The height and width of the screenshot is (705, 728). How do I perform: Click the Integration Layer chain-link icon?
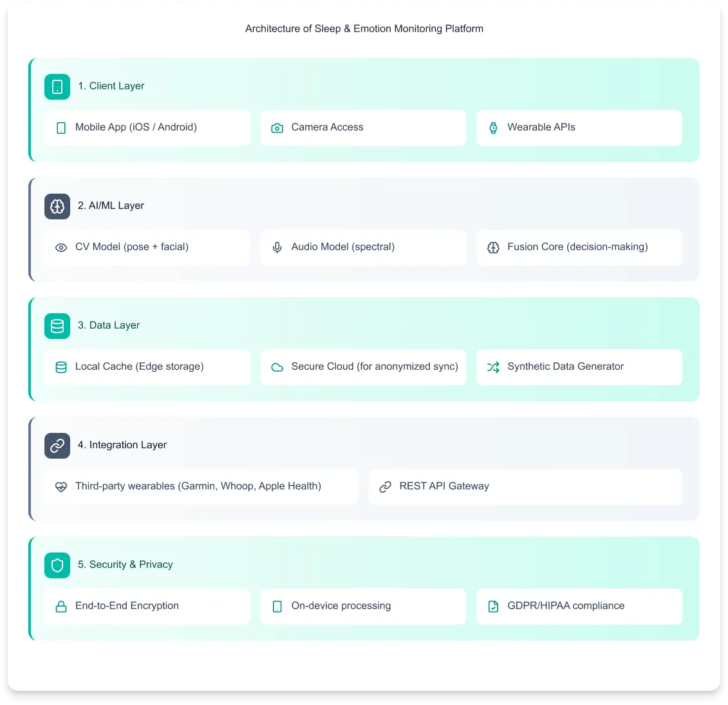pyautogui.click(x=57, y=446)
